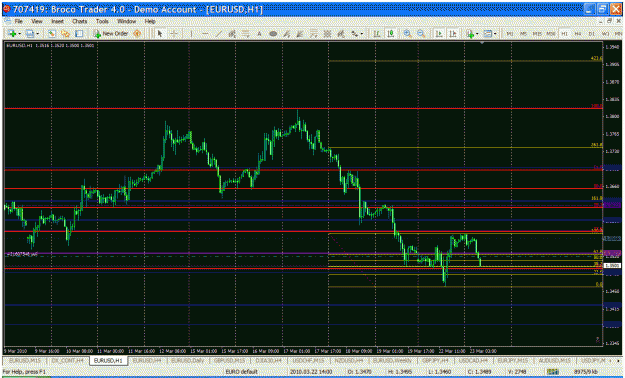Open the Tools menu

pos(102,21)
